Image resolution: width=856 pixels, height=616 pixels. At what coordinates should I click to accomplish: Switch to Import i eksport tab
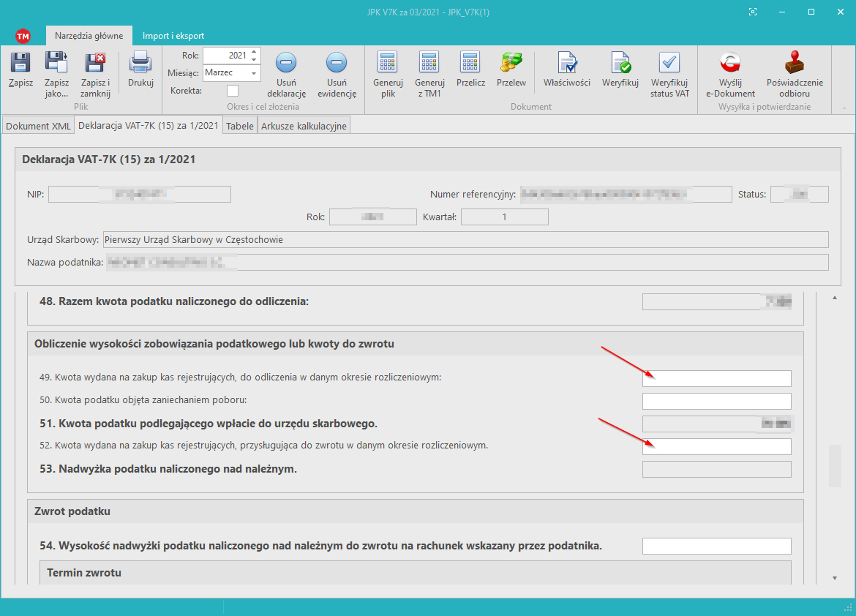pos(173,36)
